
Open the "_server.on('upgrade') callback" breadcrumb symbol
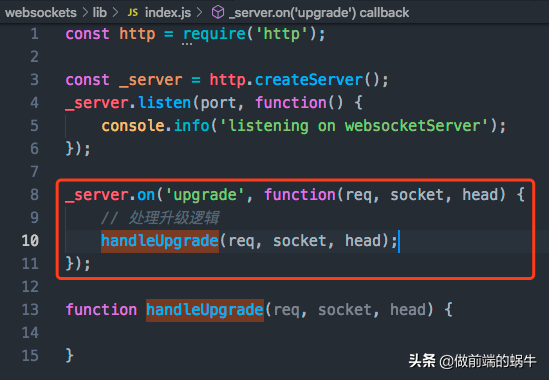(x=319, y=13)
